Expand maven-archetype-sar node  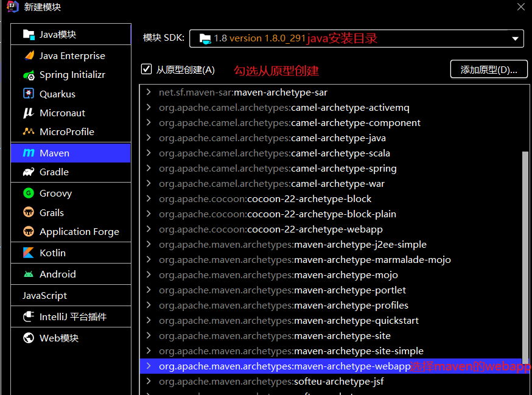click(x=149, y=92)
